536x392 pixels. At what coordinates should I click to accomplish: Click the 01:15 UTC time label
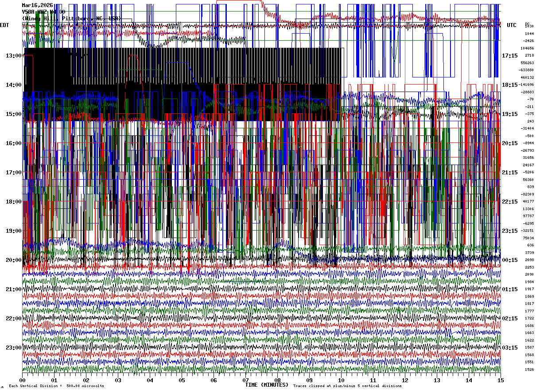(510, 289)
